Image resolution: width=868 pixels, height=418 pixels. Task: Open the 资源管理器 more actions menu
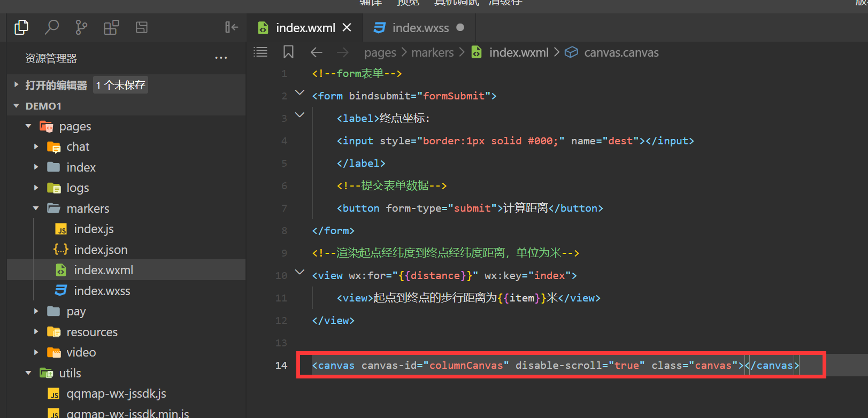(221, 58)
